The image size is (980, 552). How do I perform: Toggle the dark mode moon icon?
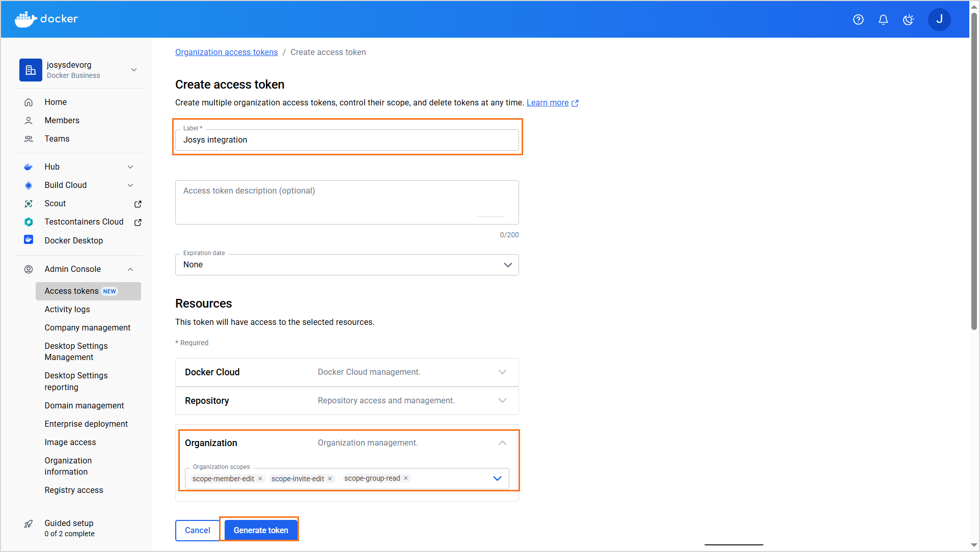[908, 19]
